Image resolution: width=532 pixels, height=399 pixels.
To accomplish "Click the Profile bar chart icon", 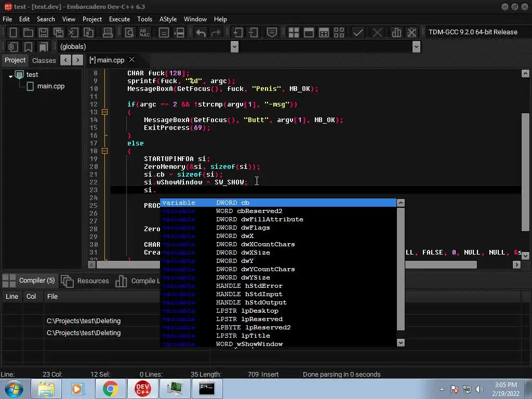I will point(396,32).
